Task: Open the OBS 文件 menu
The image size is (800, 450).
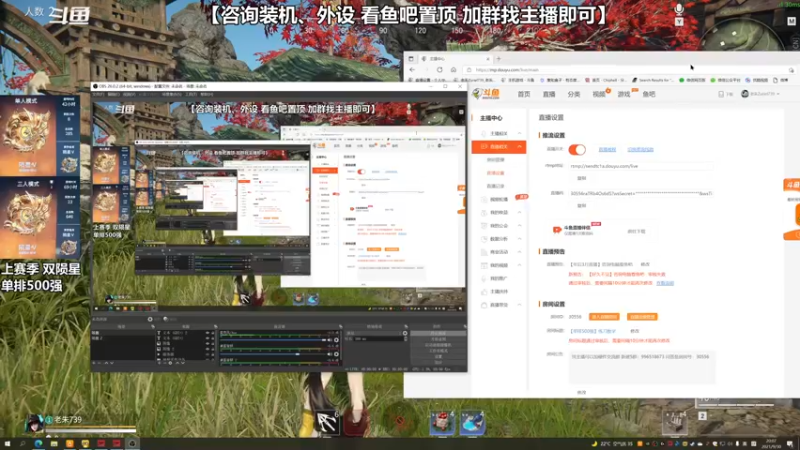Action: [98, 94]
